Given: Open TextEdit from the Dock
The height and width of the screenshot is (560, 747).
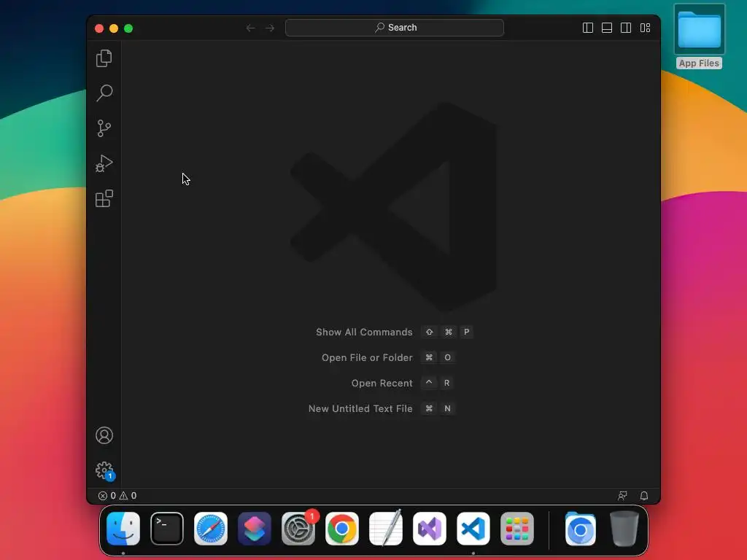Looking at the screenshot, I should pos(386,529).
